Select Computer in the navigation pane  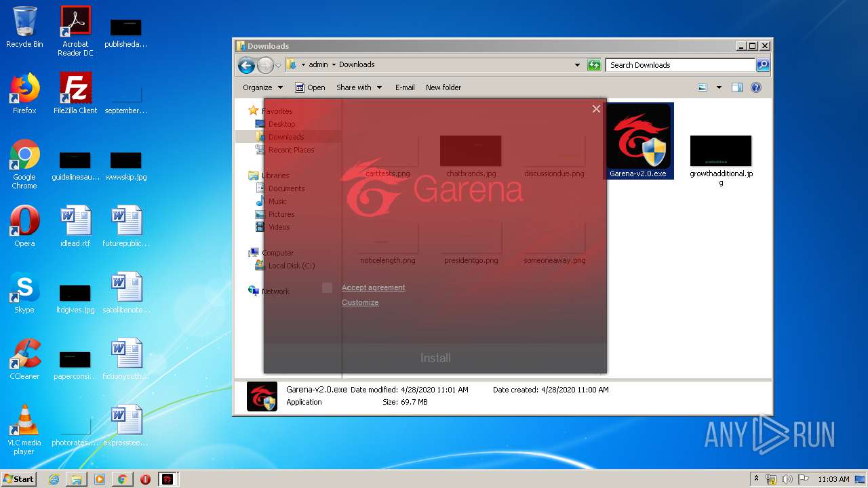coord(277,253)
